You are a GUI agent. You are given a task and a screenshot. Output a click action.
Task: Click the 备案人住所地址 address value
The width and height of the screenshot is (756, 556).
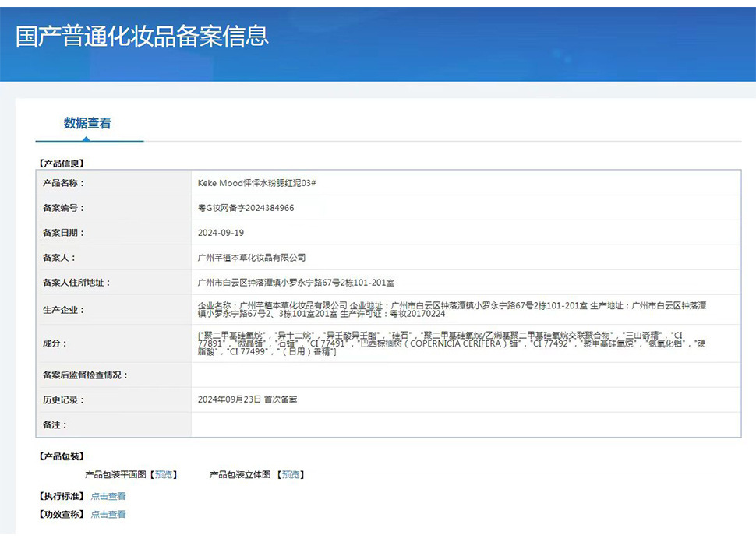click(296, 283)
